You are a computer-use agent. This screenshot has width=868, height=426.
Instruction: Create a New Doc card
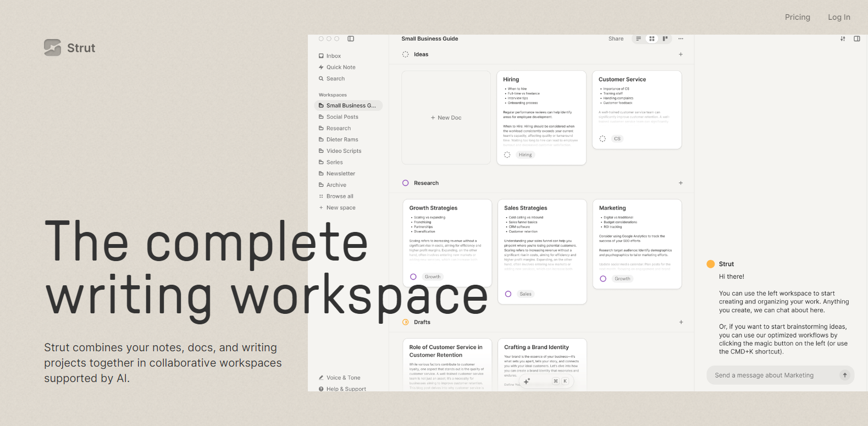[x=446, y=118]
